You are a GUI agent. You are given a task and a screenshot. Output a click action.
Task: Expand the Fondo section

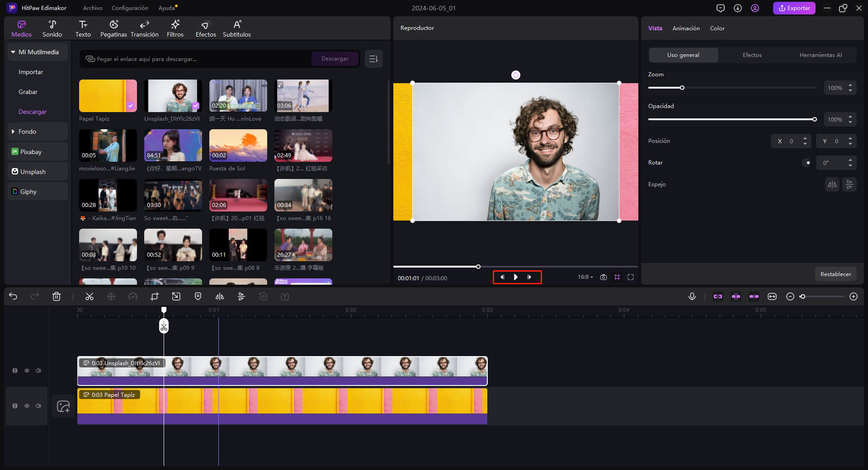tap(14, 132)
